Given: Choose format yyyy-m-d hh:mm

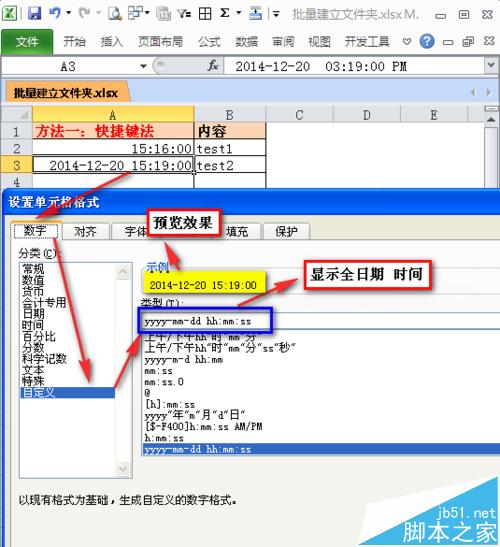Looking at the screenshot, I should [184, 359].
